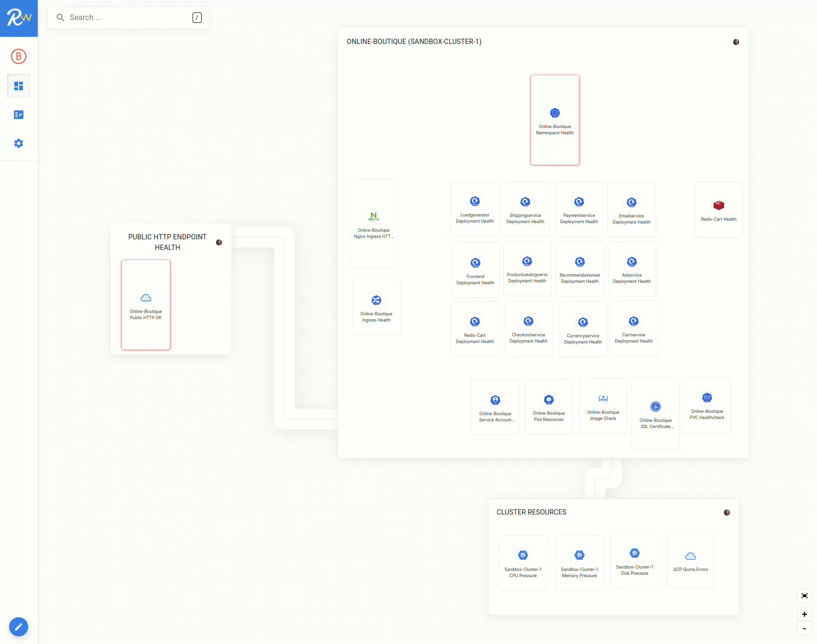Click the blue pencil edit button
817x644 pixels.
tap(19, 627)
